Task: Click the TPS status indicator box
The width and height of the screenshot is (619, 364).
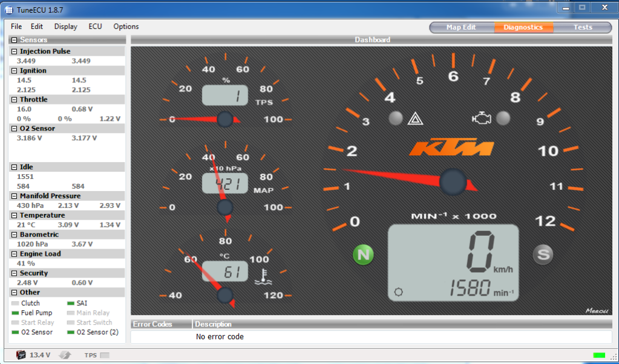Action: click(x=105, y=355)
